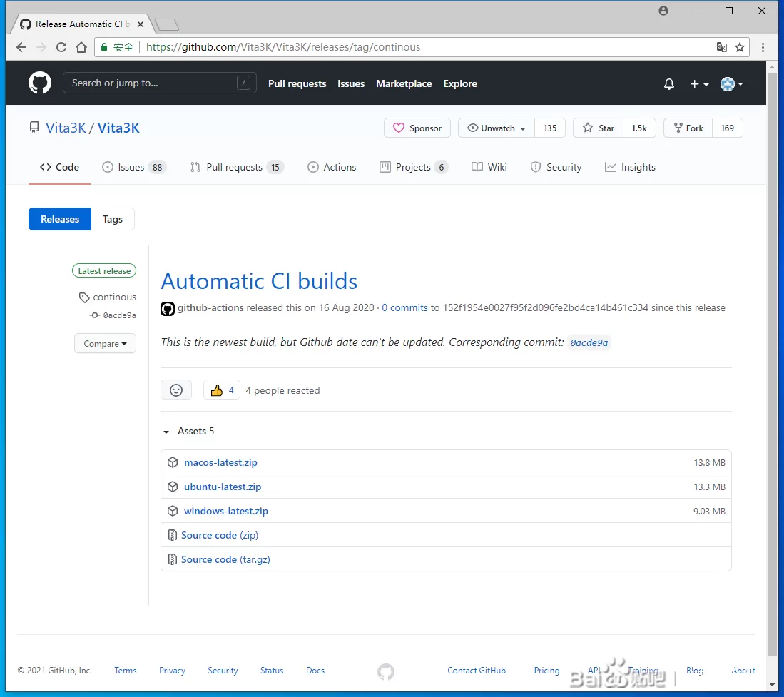Bookmark the page with the star icon
This screenshot has width=784, height=697.
740,47
